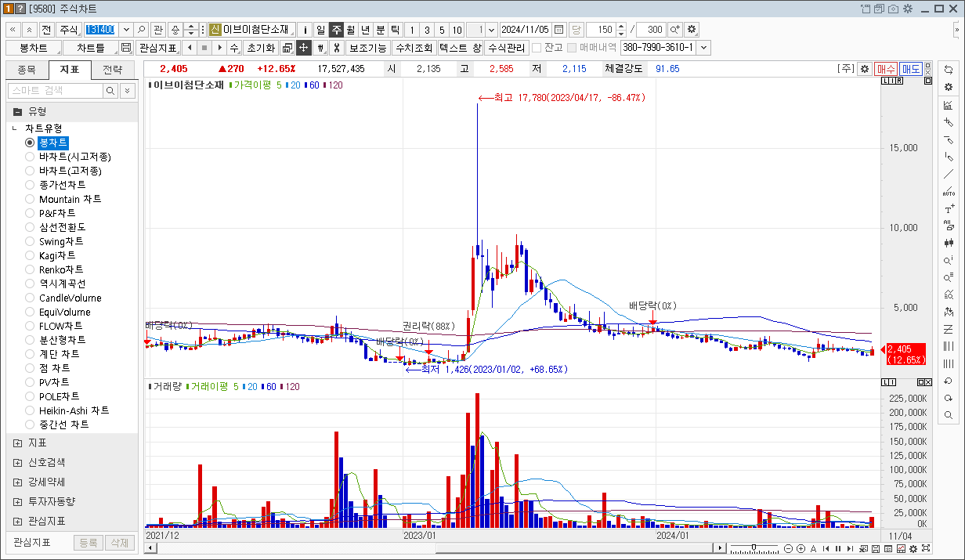
Task: Click the 매수 buy button
Action: [x=886, y=69]
